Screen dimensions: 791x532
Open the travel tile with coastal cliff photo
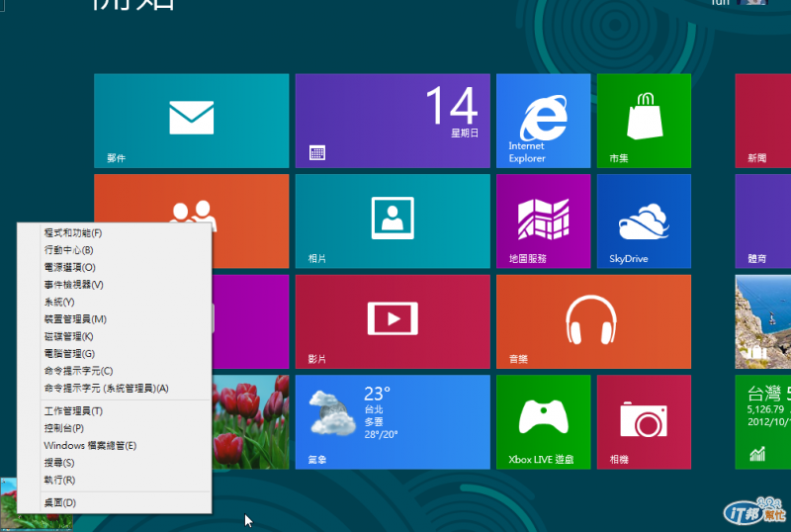point(762,321)
